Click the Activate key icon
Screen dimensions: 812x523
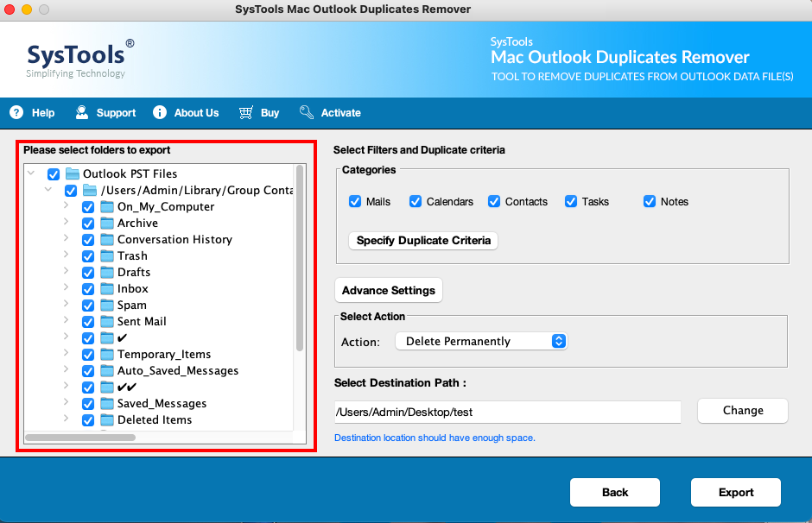307,112
